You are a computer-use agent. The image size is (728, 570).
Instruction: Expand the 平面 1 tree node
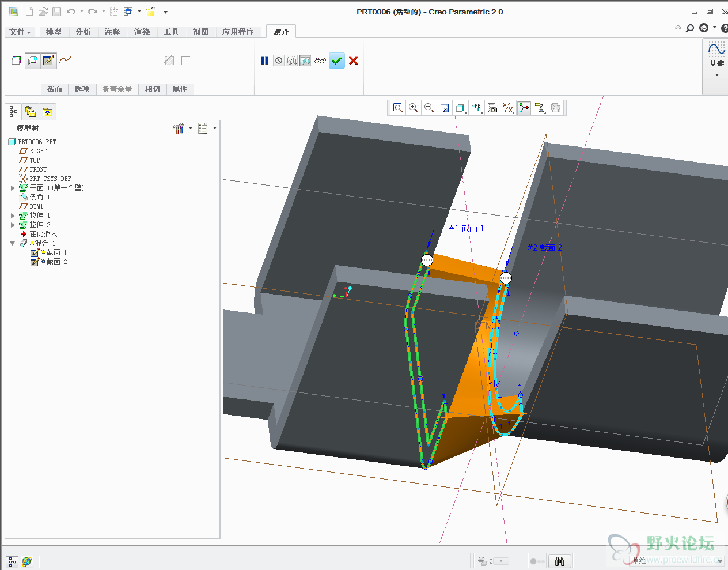13,188
